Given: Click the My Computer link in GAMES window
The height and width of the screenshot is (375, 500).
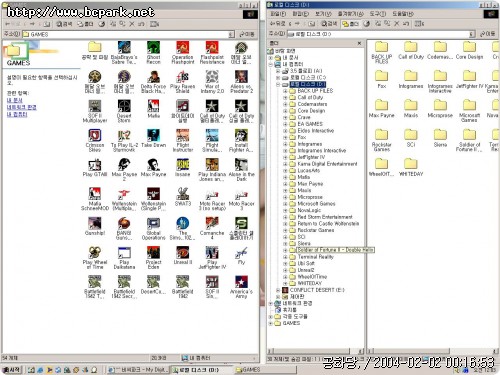Looking at the screenshot, I should coord(17,114).
